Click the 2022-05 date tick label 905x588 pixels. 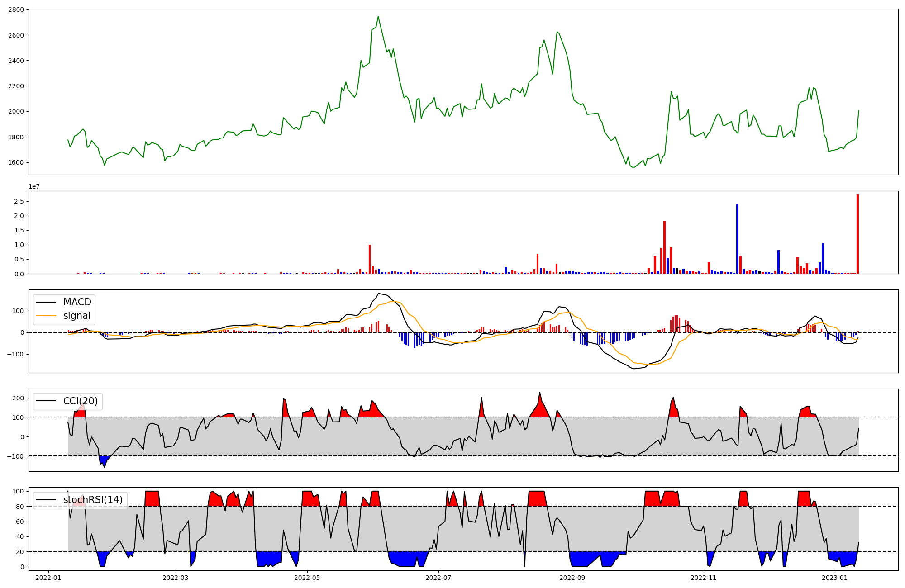tap(307, 578)
